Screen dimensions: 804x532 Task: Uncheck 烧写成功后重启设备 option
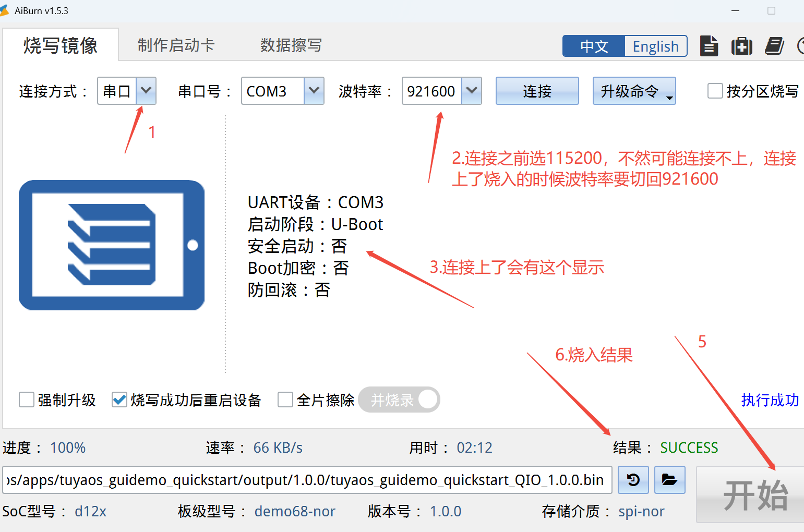(119, 400)
